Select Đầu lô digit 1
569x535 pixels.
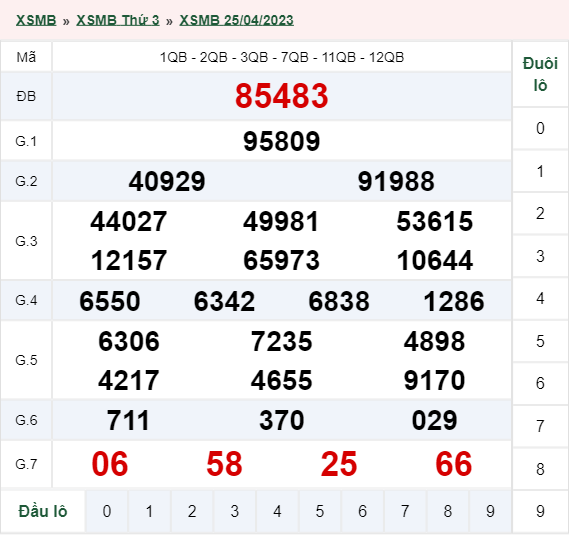(x=149, y=511)
